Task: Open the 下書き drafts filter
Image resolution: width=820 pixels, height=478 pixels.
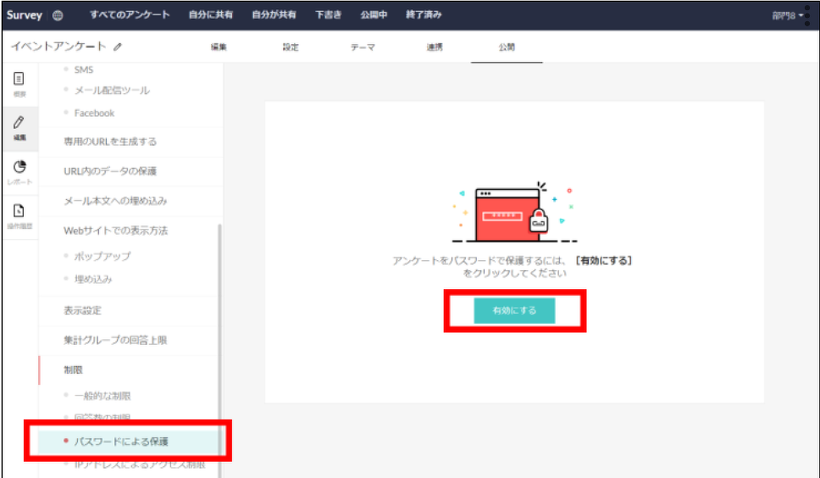Action: coord(328,15)
